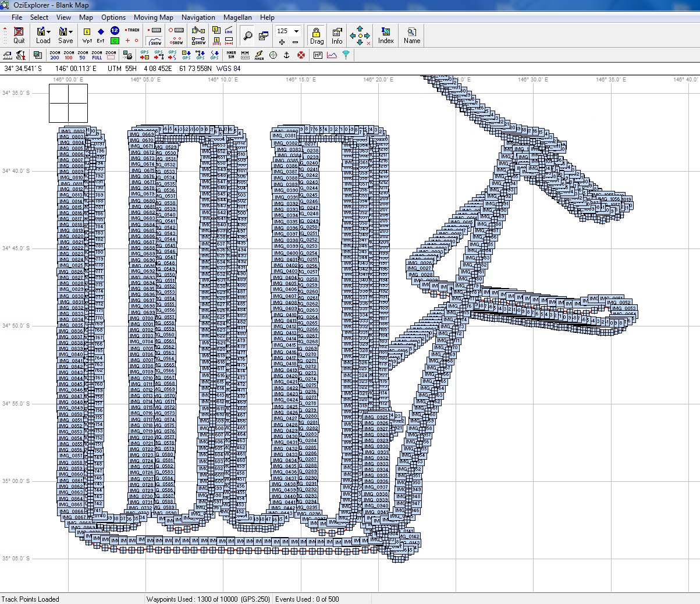Click the Name search button
700x604 pixels.
pos(411,35)
